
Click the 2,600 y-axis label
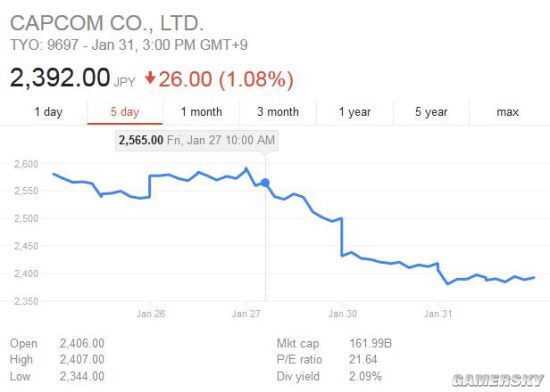pos(26,164)
